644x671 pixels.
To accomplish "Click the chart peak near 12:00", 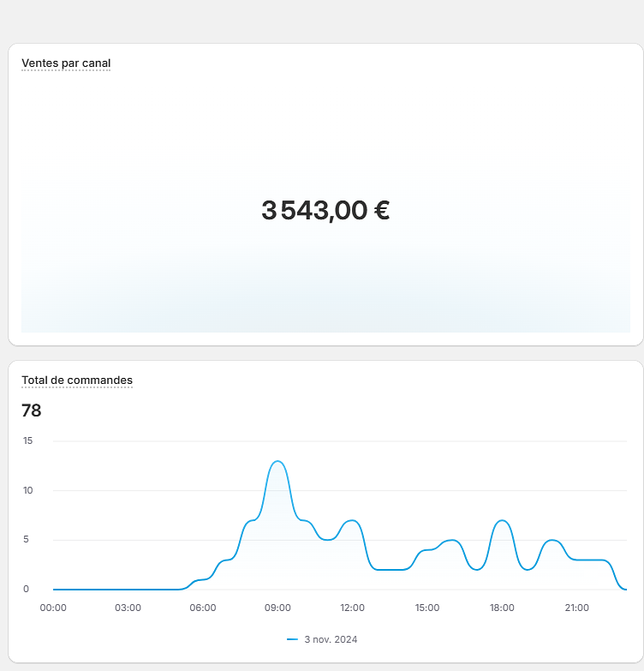I will [x=351, y=521].
